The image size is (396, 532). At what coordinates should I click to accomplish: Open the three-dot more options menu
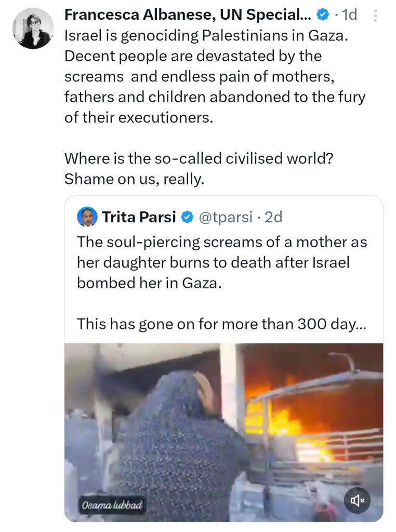(376, 16)
